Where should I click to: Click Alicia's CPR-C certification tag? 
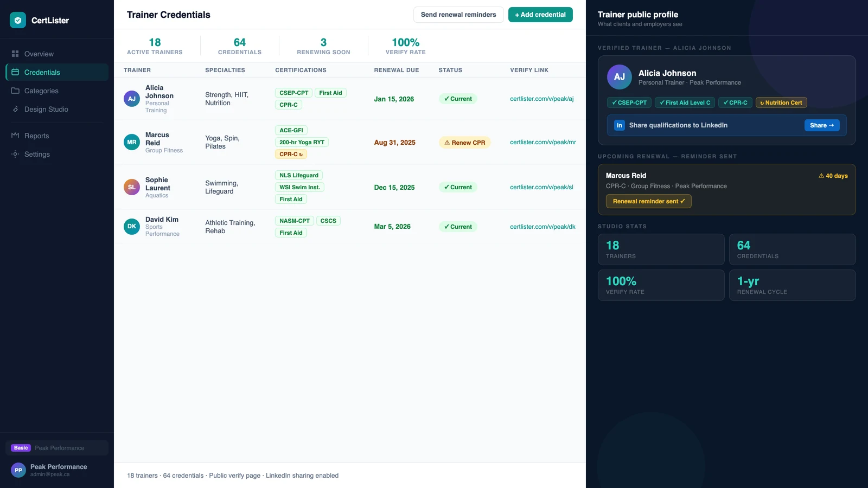(x=289, y=105)
